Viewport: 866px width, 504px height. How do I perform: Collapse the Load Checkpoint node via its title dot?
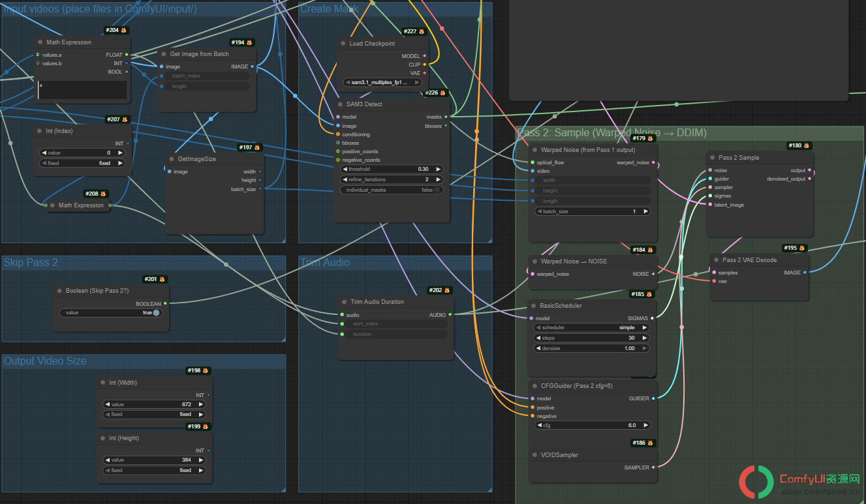[343, 44]
